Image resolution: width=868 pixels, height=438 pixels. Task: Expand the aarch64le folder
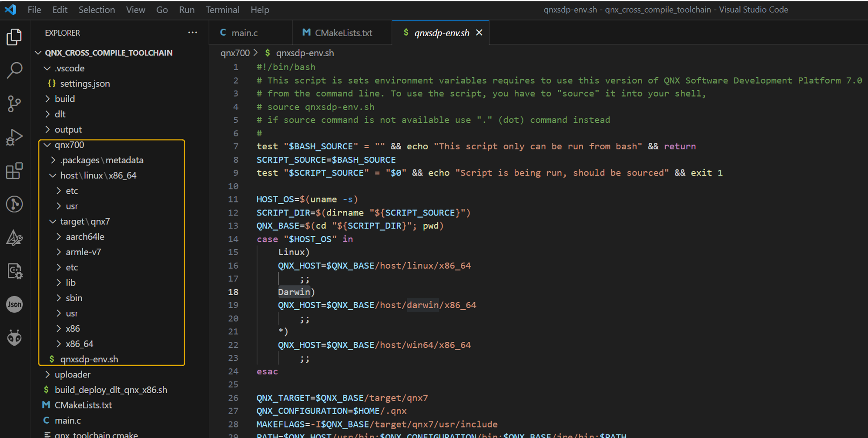[x=85, y=237]
